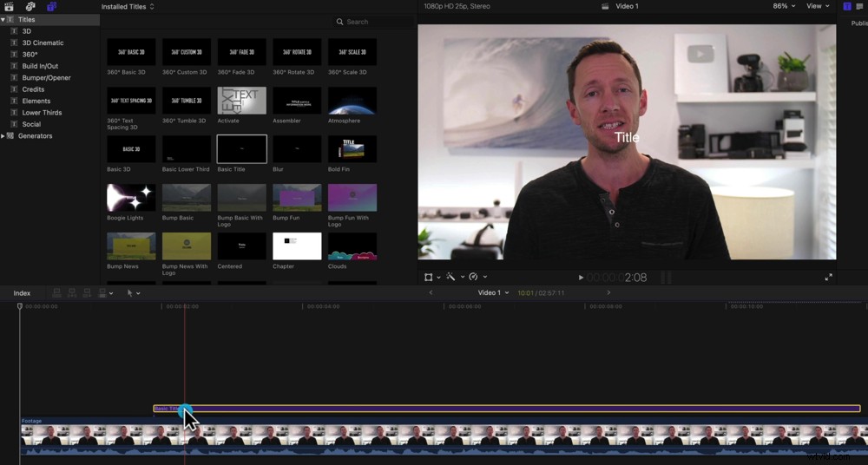Select the Basic Lower Third thumbnail
The image size is (868, 465).
(187, 149)
